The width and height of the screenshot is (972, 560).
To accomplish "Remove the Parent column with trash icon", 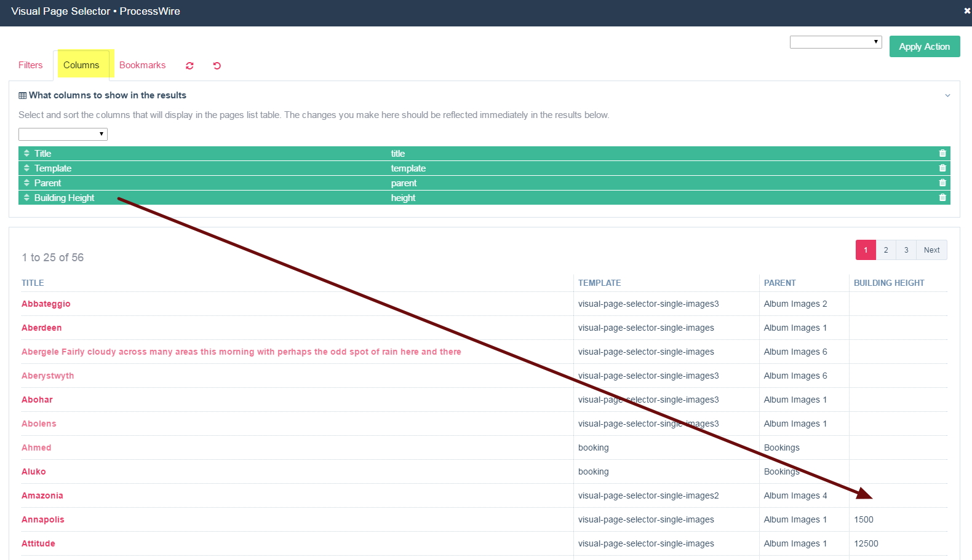I will 942,183.
